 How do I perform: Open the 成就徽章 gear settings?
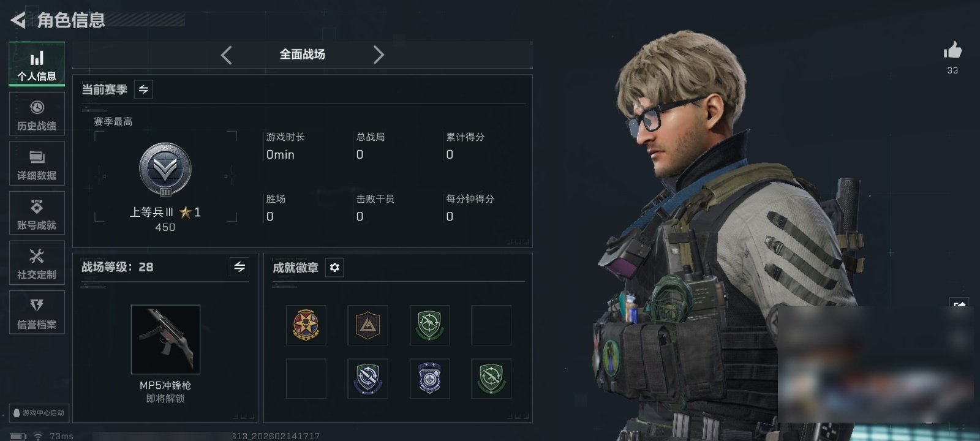click(x=334, y=268)
